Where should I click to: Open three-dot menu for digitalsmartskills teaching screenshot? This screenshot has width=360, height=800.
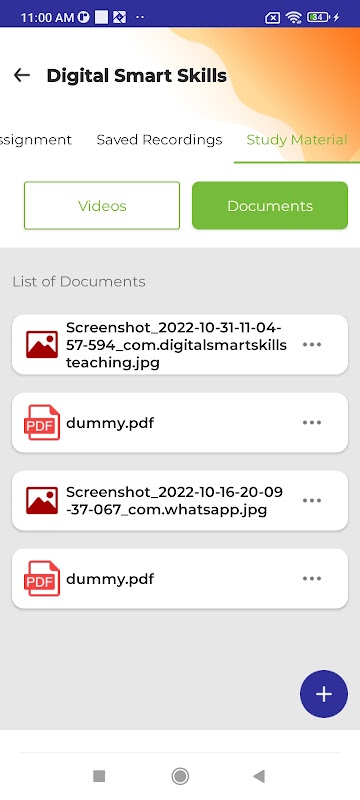312,344
